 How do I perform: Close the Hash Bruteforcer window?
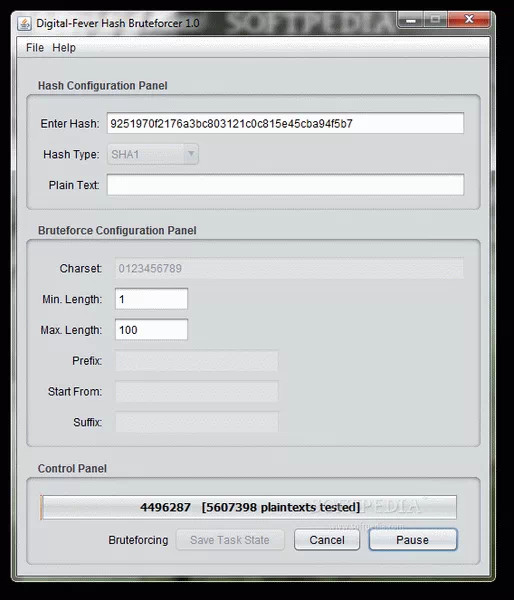468,20
